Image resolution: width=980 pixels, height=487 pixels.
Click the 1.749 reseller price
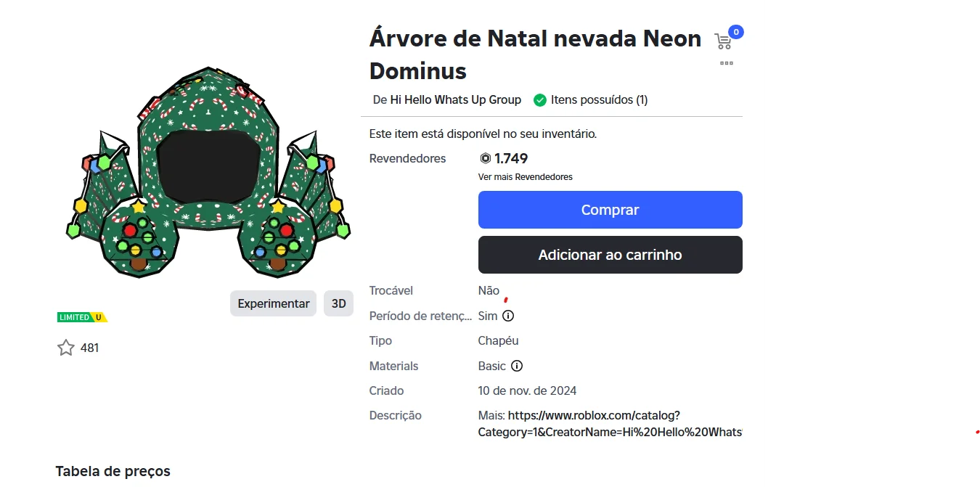point(511,158)
